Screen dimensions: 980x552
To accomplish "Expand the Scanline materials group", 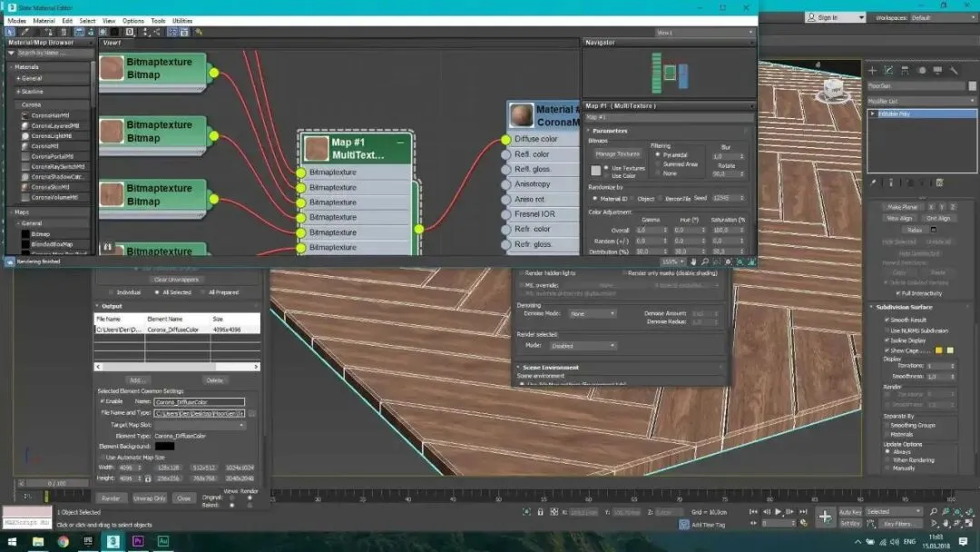I will click(x=18, y=92).
